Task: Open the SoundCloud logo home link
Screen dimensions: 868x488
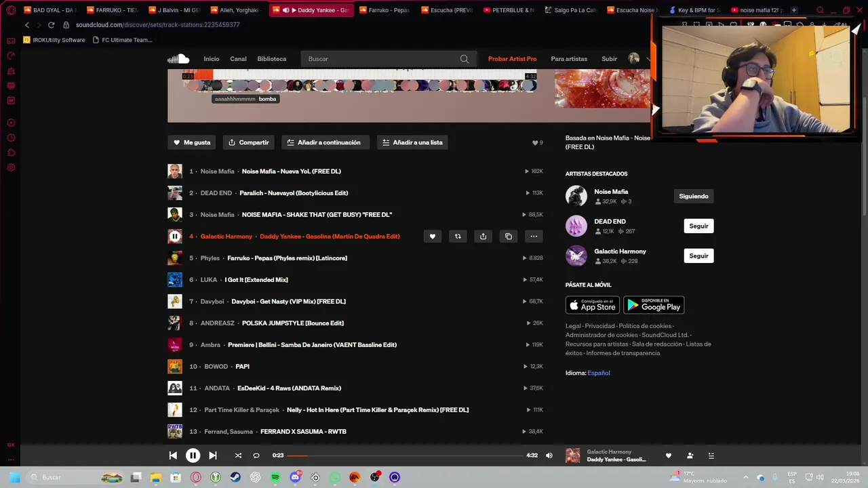Action: (178, 59)
